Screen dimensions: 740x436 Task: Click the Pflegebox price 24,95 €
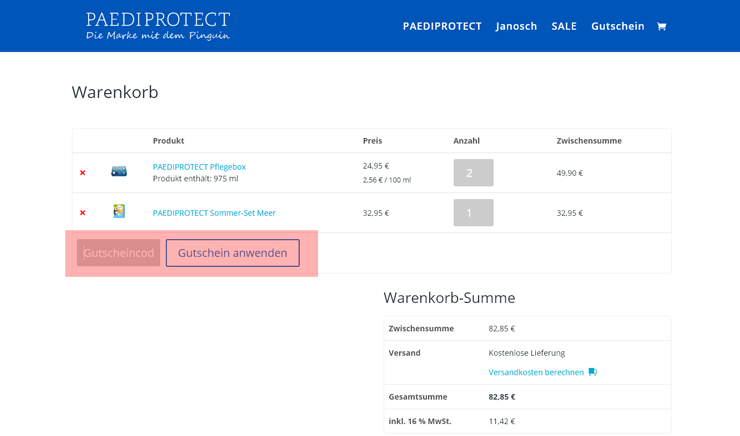click(376, 166)
